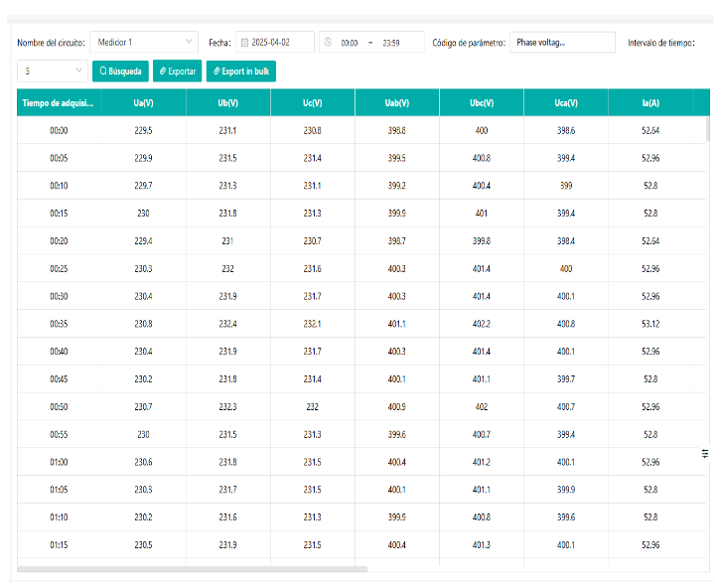Select the 00:20 time row cell
Viewport: 719px width, 588px height.
click(x=59, y=240)
